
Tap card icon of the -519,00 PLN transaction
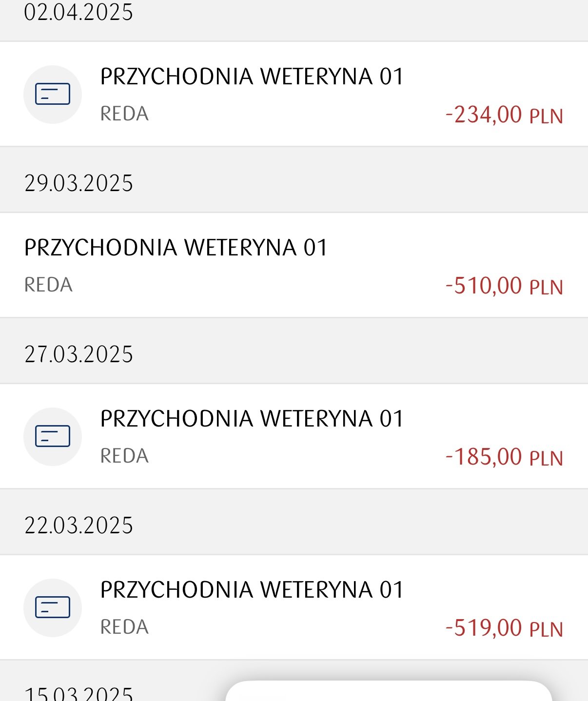pyautogui.click(x=53, y=608)
